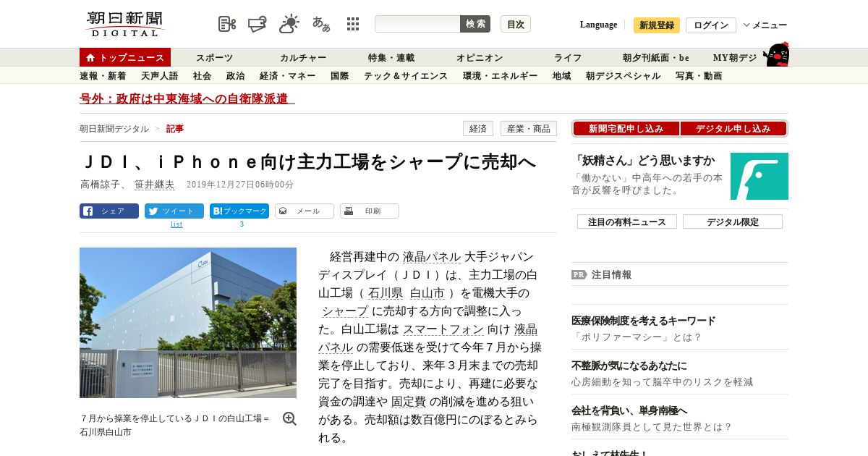Click the bookmark count 3 link
Screen dimensions: 868x456
[242, 224]
